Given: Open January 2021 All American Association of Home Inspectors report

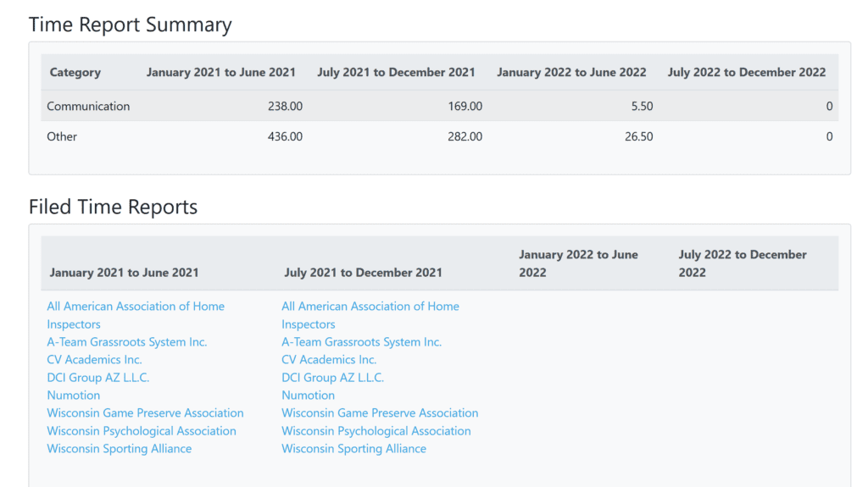Looking at the screenshot, I should [x=136, y=315].
